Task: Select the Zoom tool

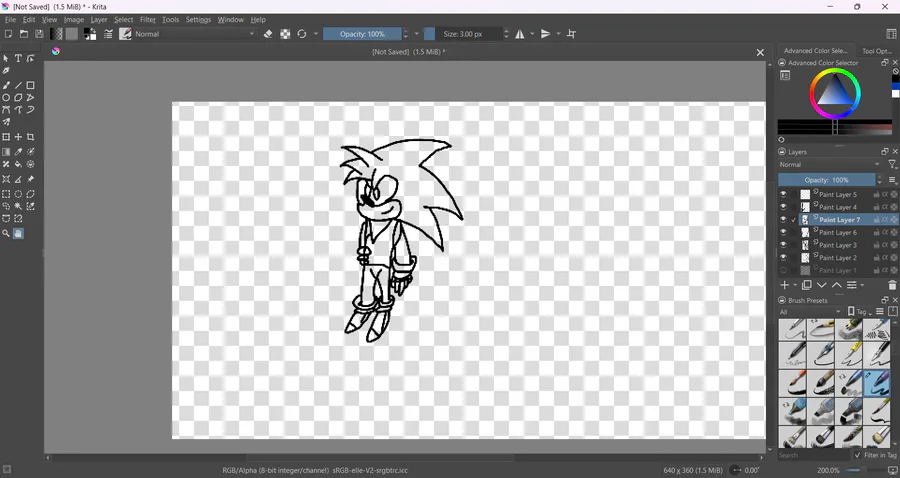Action: [6, 233]
